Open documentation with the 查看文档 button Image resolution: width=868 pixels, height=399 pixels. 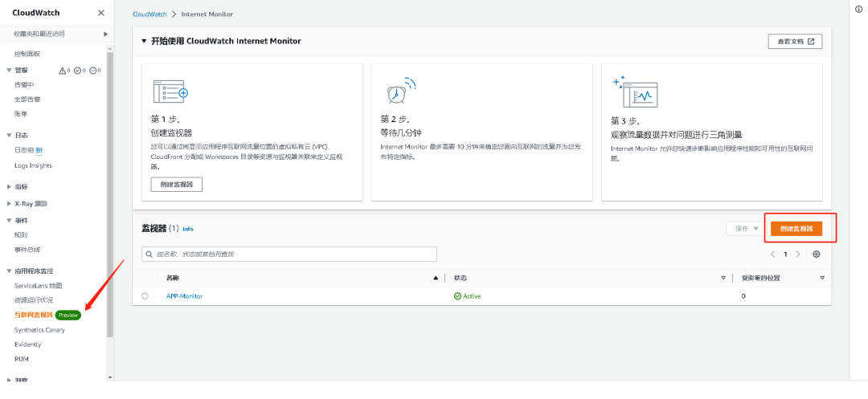click(x=795, y=42)
